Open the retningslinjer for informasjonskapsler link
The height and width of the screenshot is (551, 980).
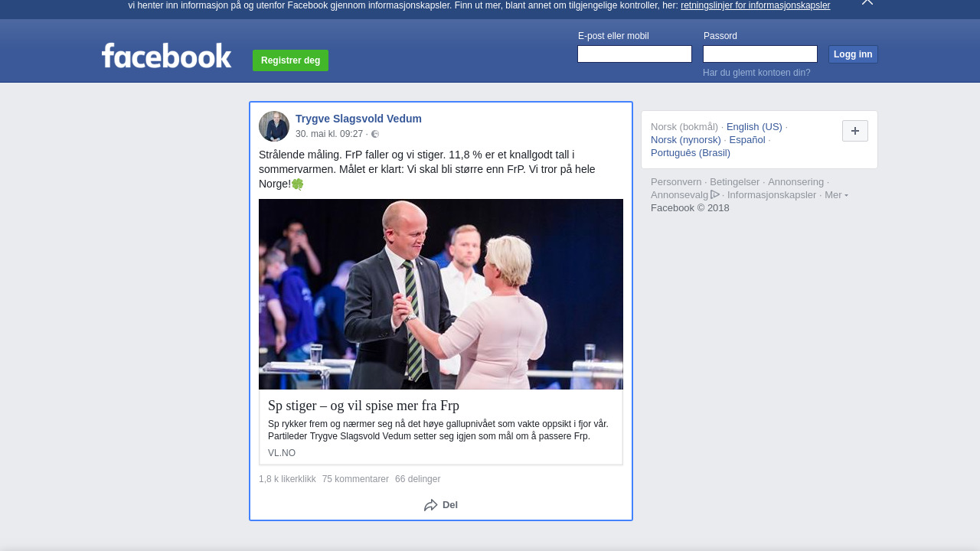755,5
